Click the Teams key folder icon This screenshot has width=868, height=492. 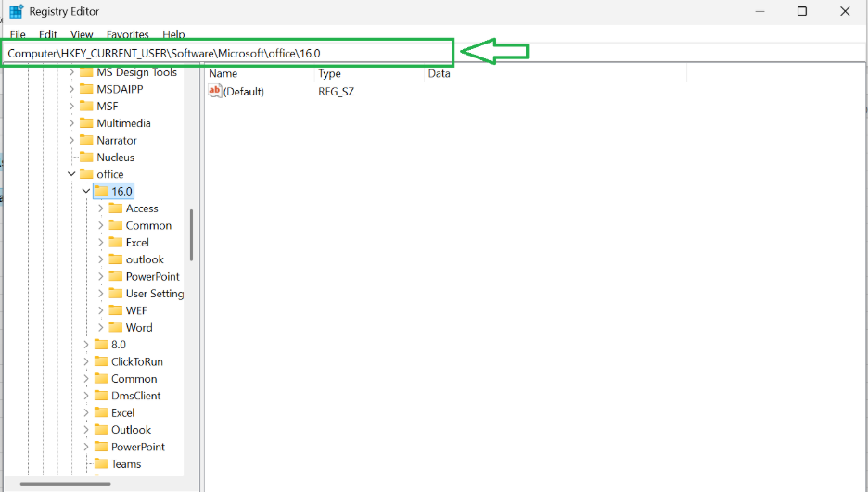[101, 464]
